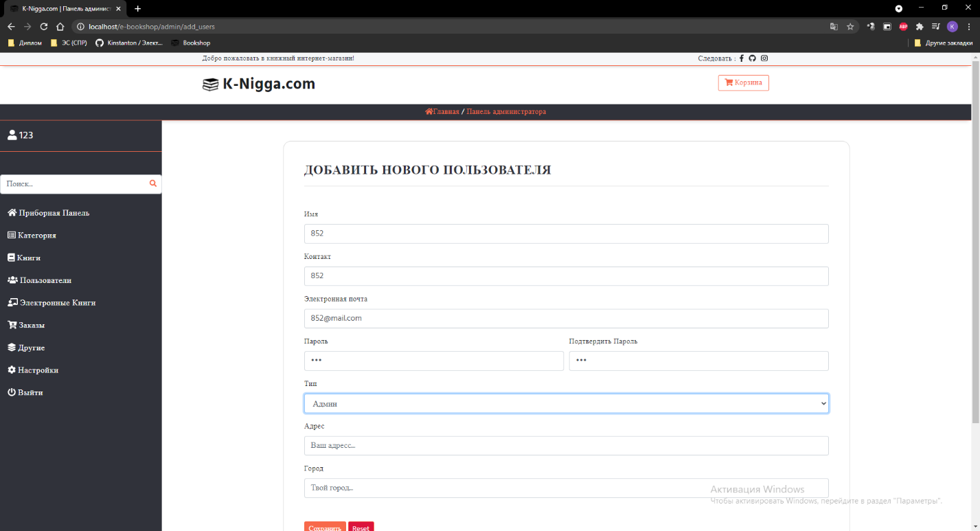Viewport: 980px width, 531px height.
Task: Open Пользователи in the sidebar
Action: pyautogui.click(x=40, y=280)
